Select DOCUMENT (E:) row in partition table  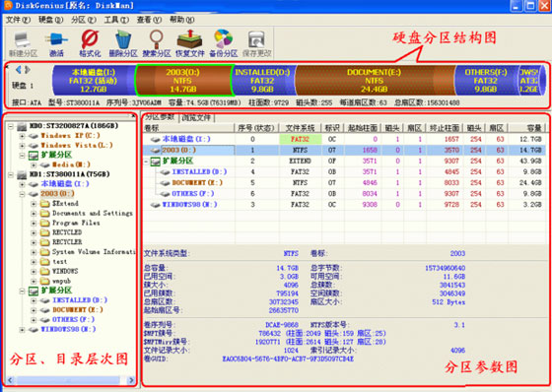click(x=345, y=183)
